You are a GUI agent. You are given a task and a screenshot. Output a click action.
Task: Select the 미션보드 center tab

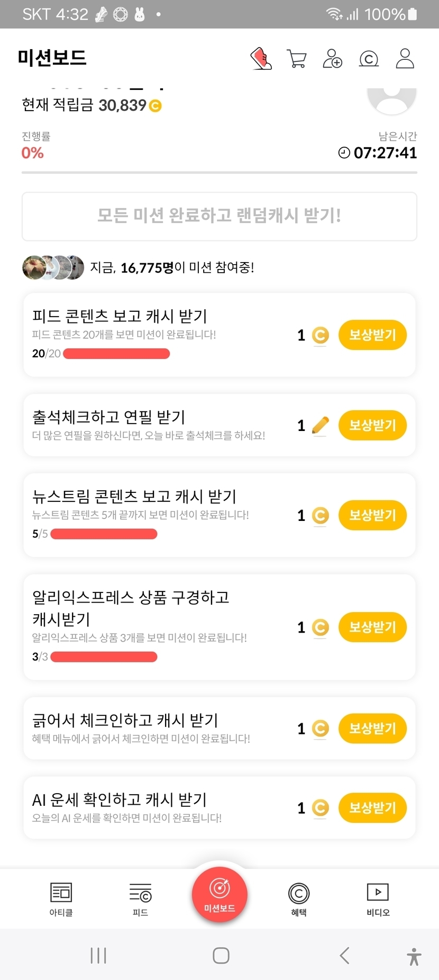(219, 894)
